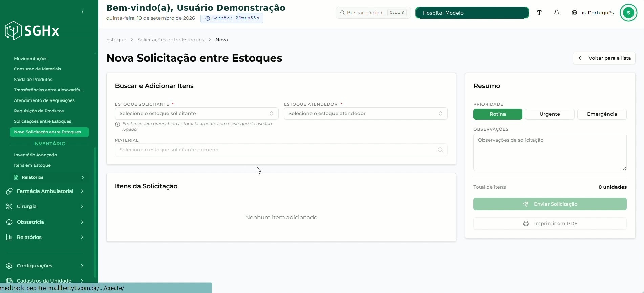Screen dimensions: 644x293
Task: Click the SGHx logo
Action: point(32,31)
